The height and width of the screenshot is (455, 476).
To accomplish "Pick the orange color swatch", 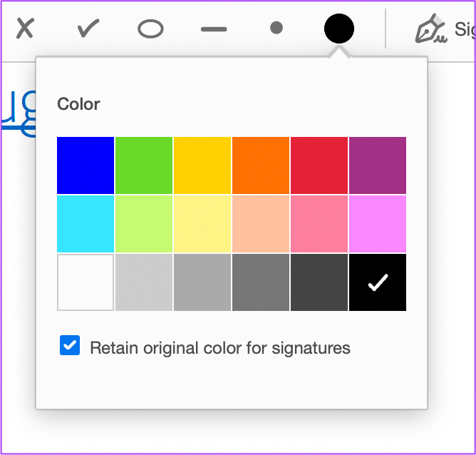I will [x=261, y=165].
